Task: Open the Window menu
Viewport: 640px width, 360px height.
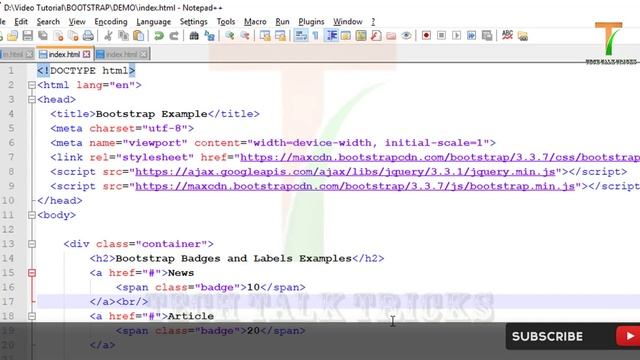Action: click(x=347, y=22)
